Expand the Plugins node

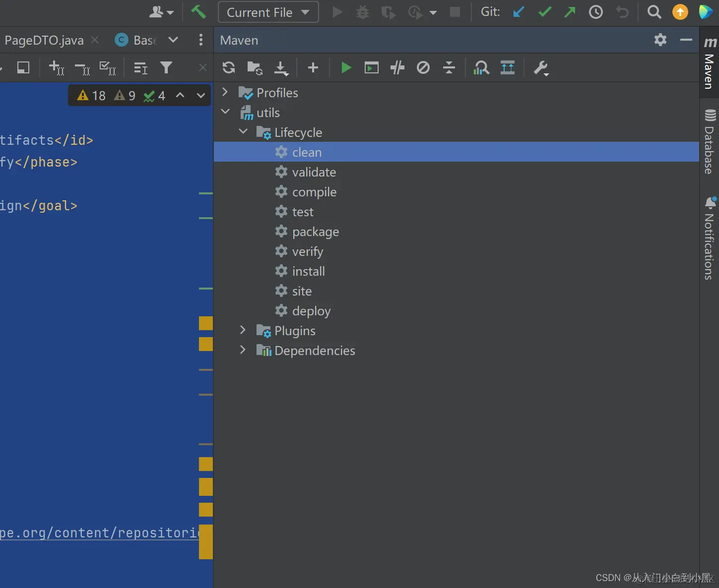(x=243, y=330)
